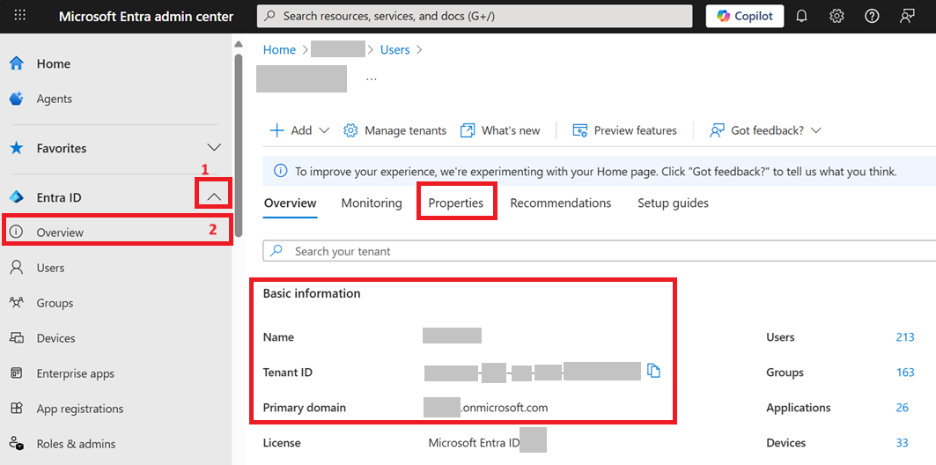Expand the Got feedback dropdown
Viewport: 936px width, 465px height.
pos(765,131)
